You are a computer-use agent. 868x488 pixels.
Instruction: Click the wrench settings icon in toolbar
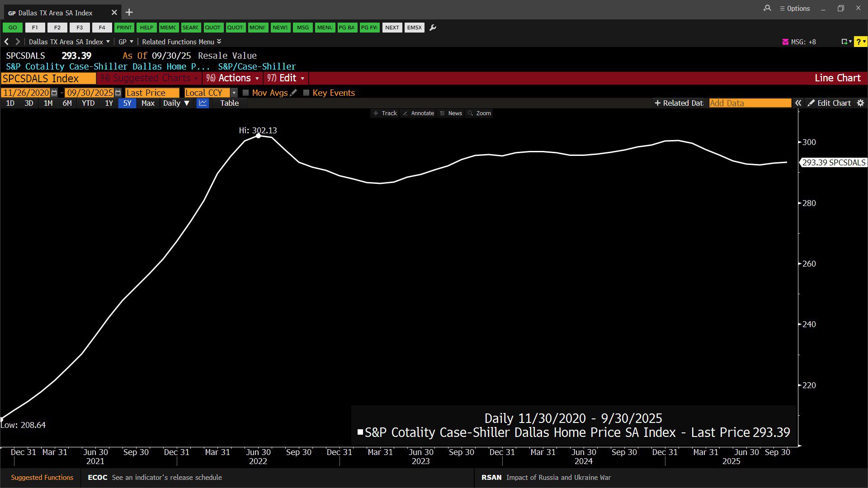tap(433, 28)
